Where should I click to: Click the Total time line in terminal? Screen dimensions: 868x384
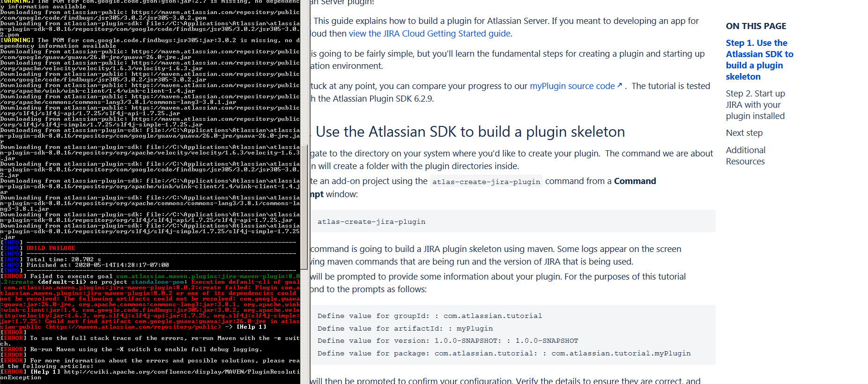point(64,259)
